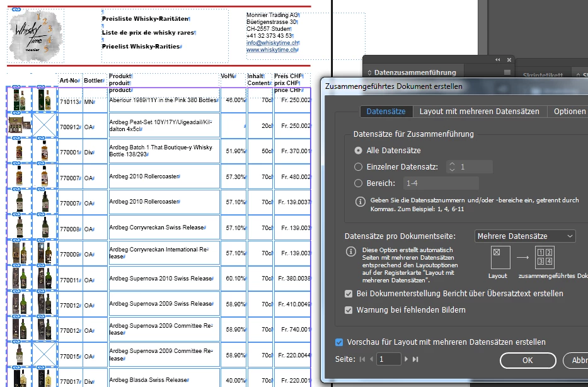Switch to Layout mit mehreren Datensätzen tab
This screenshot has height=387, width=588.
point(479,112)
